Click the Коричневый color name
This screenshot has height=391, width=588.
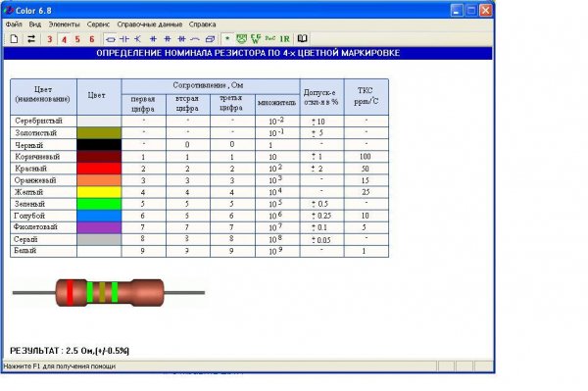point(37,157)
